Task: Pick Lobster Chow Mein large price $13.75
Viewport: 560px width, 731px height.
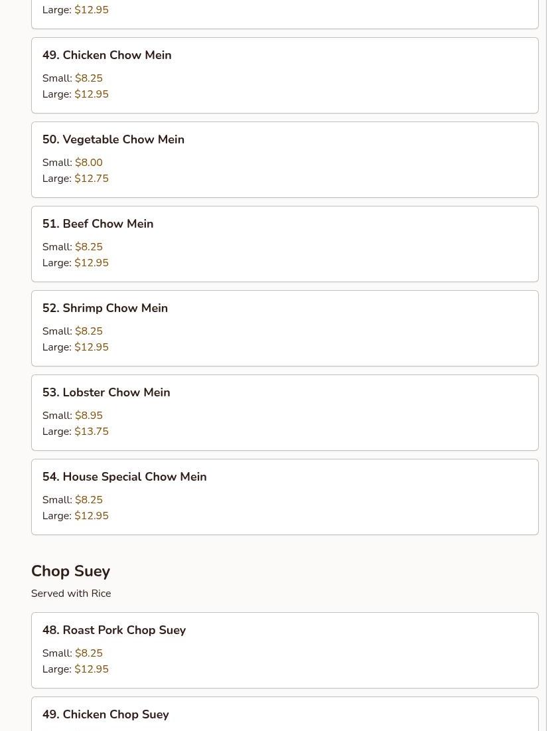Action: (92, 432)
